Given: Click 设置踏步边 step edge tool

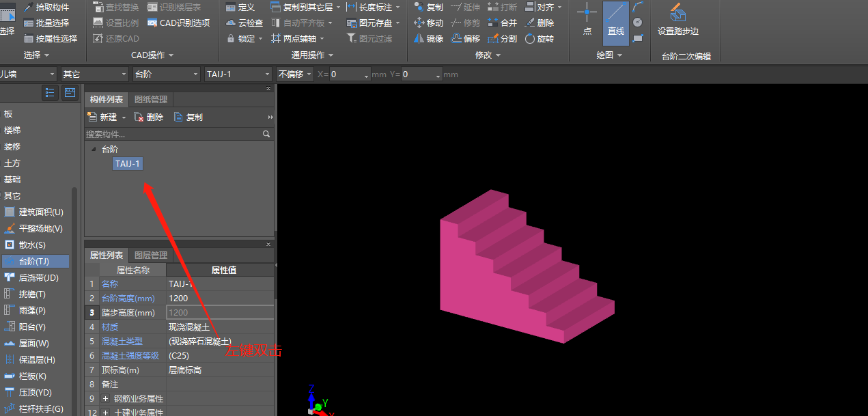Looking at the screenshot, I should coord(678,20).
